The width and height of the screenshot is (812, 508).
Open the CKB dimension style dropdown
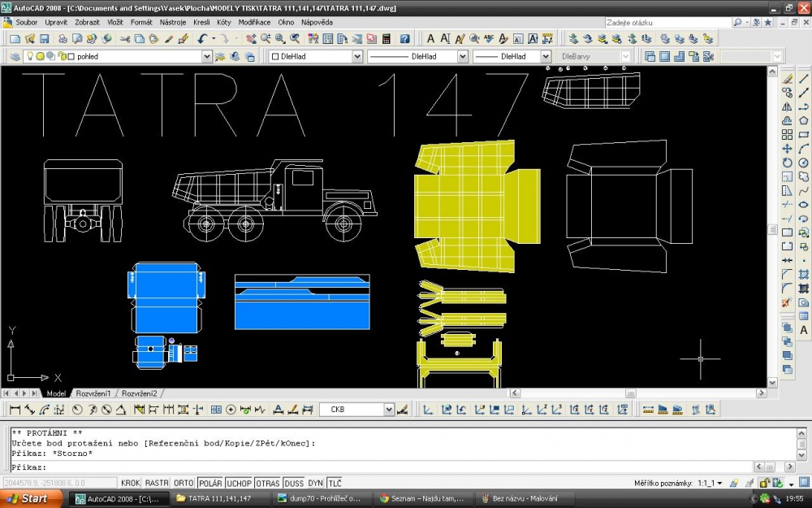pyautogui.click(x=389, y=410)
